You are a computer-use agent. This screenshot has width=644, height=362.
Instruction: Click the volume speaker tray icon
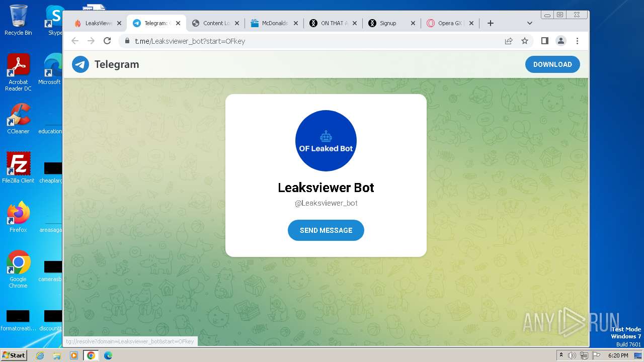pyautogui.click(x=572, y=355)
